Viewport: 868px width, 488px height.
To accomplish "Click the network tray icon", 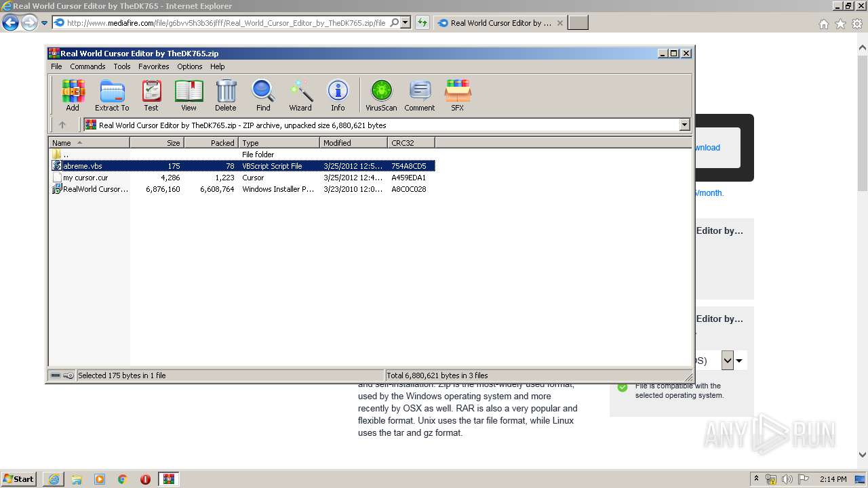I will [772, 479].
